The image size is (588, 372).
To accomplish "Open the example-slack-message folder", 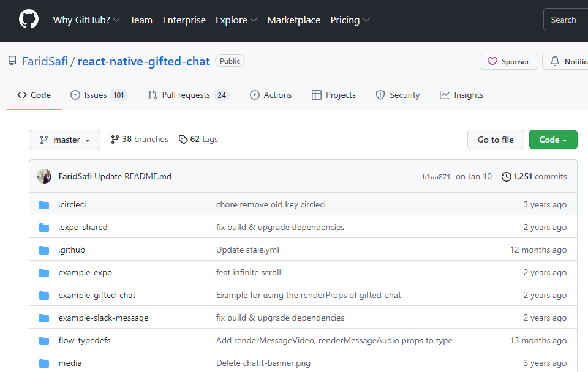I will 103,318.
